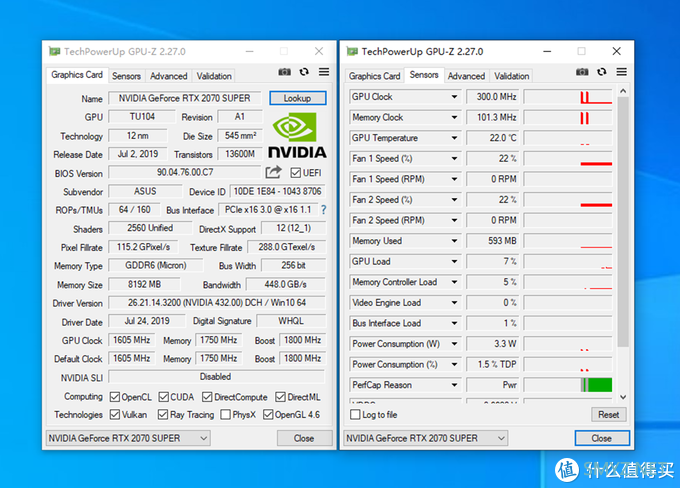
Task: Click the Bus Interface question mark icon
Action: tap(324, 210)
